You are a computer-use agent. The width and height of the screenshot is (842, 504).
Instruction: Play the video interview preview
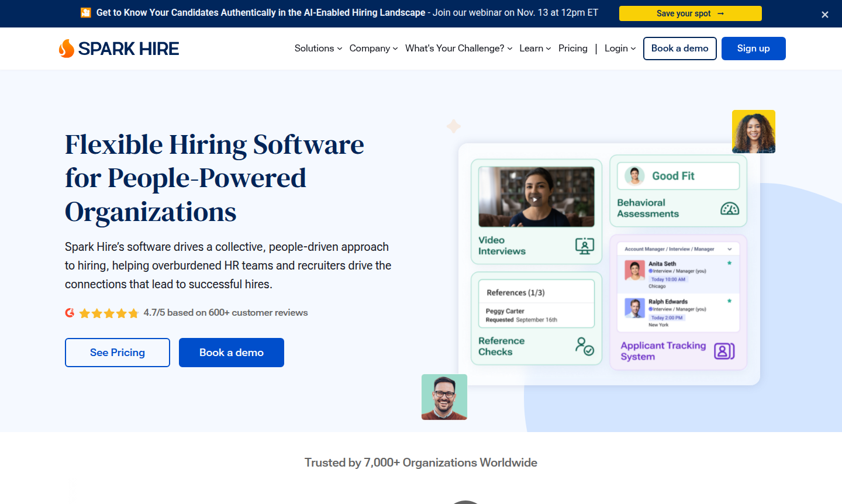pos(535,199)
